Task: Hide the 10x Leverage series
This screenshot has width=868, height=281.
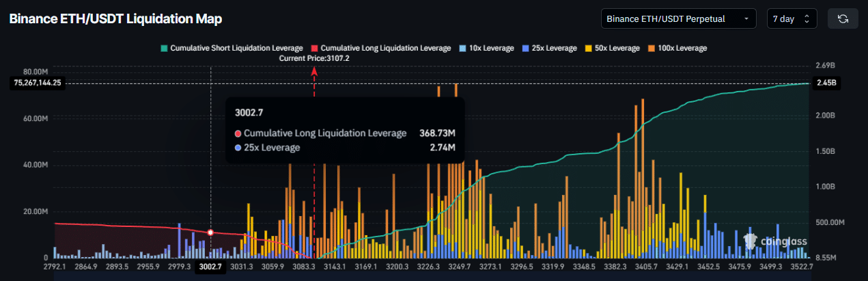Action: 490,48
